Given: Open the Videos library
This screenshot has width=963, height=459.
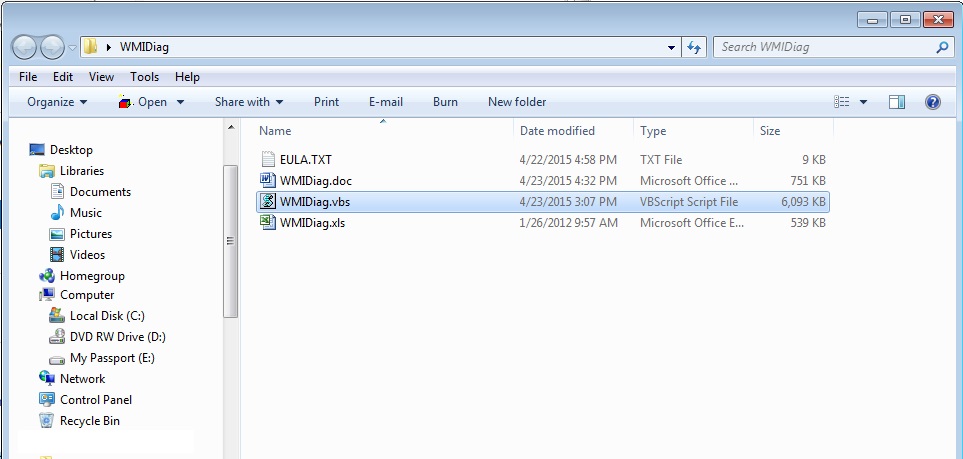Looking at the screenshot, I should (87, 254).
